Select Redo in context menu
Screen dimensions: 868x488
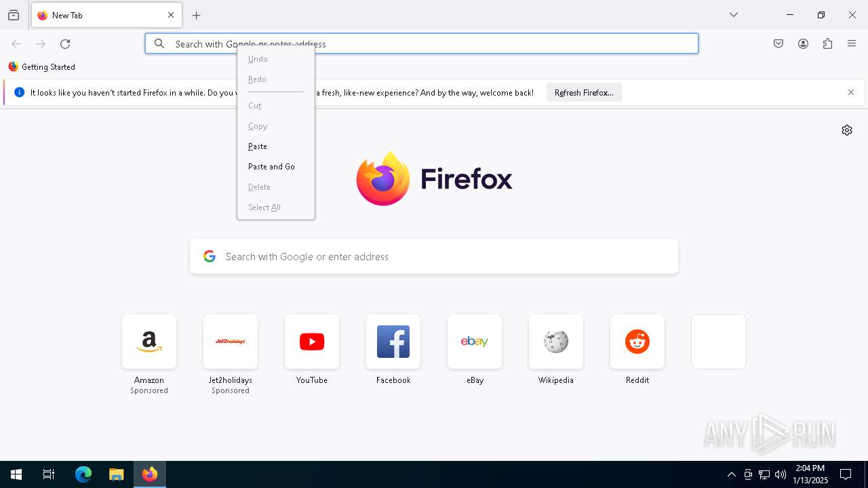click(x=275, y=79)
